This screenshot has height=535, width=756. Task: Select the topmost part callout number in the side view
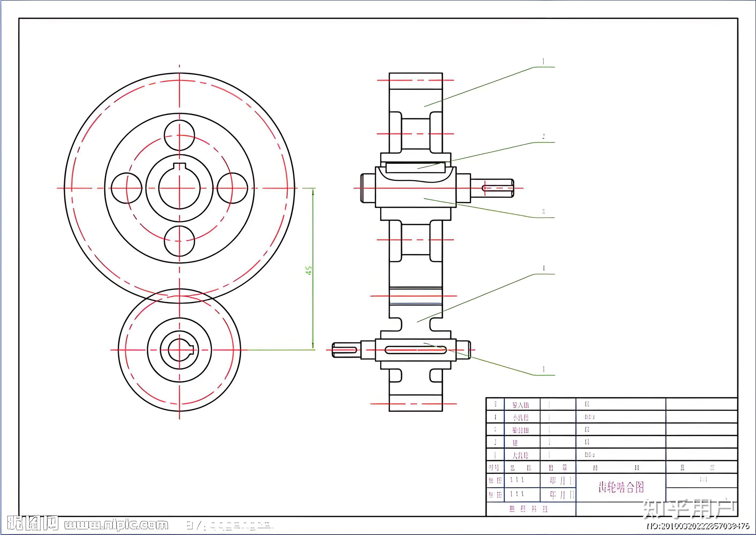click(543, 62)
